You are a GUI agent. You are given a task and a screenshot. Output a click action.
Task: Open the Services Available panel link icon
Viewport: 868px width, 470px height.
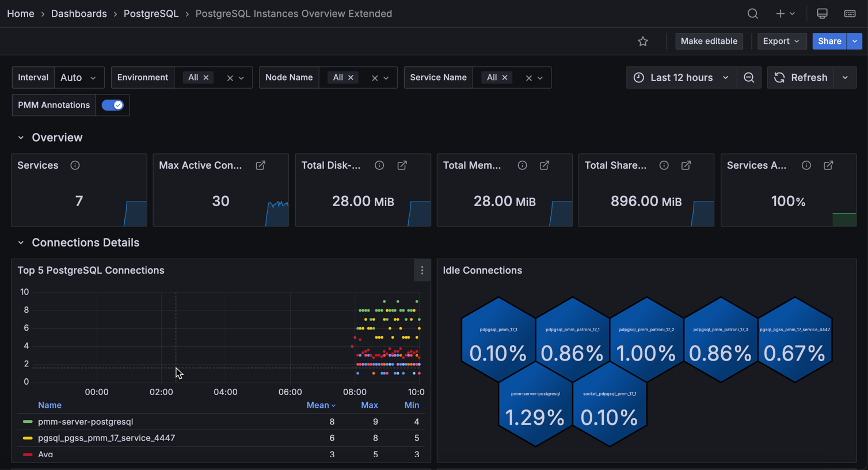[x=828, y=165]
